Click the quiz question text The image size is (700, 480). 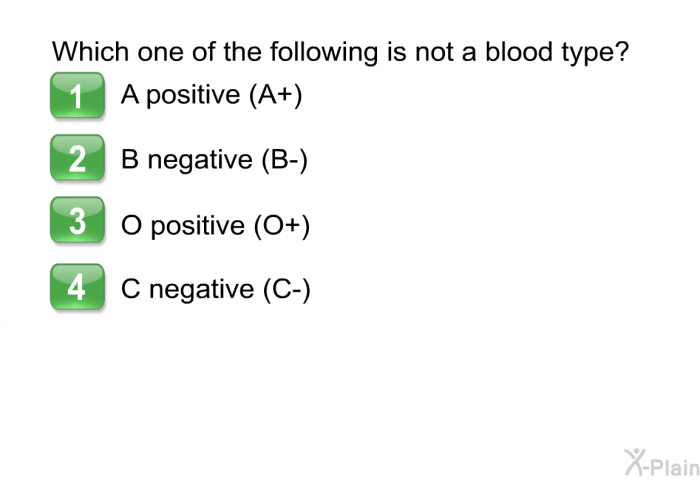coord(340,51)
